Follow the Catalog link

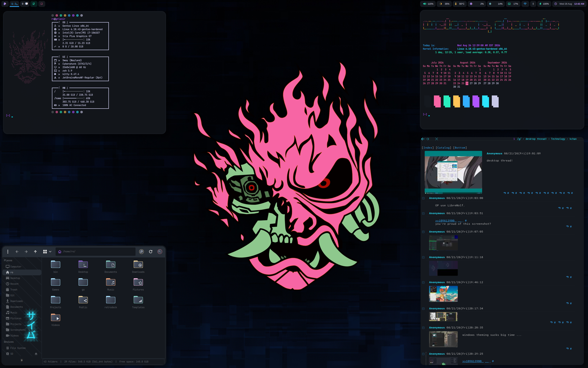tap(444, 148)
